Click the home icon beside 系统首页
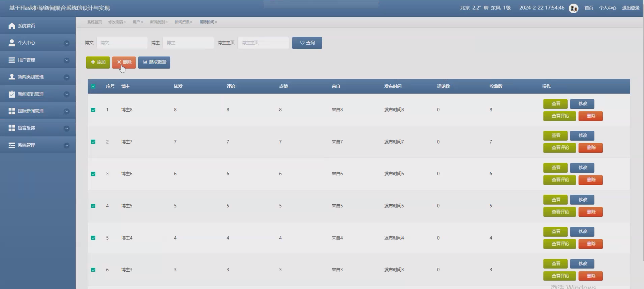The image size is (644, 289). [x=12, y=26]
